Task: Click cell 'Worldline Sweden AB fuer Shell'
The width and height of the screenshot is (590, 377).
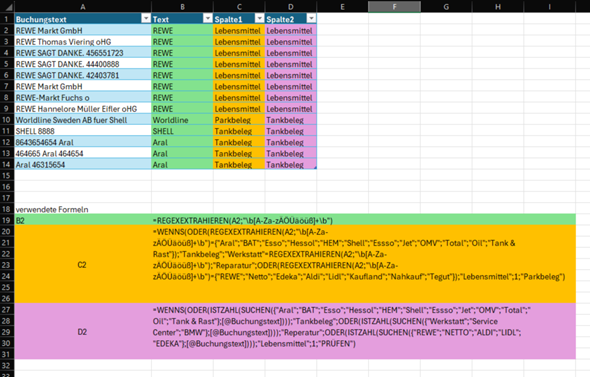Action: click(83, 120)
